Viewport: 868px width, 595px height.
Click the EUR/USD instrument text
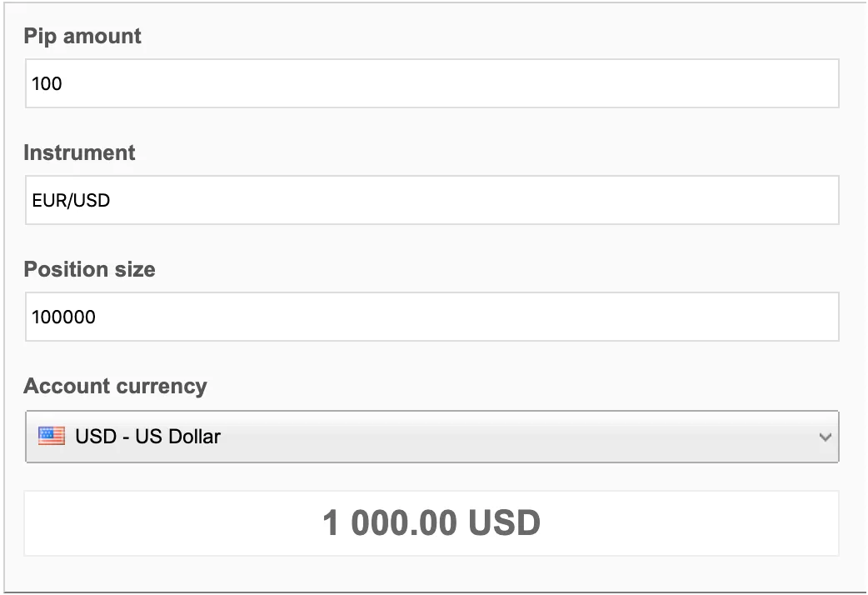point(71,200)
